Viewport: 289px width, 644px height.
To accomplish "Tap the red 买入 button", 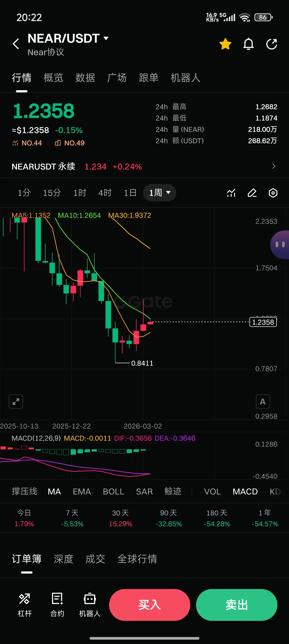I will pyautogui.click(x=150, y=605).
